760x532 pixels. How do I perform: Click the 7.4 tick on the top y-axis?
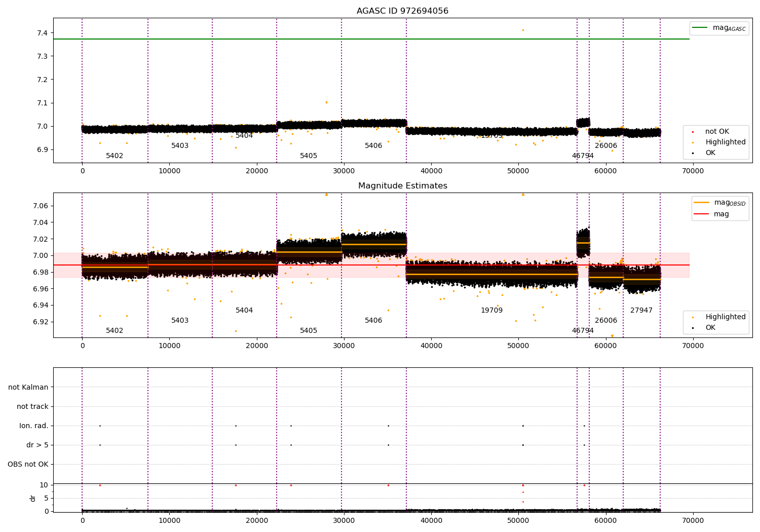42,33
